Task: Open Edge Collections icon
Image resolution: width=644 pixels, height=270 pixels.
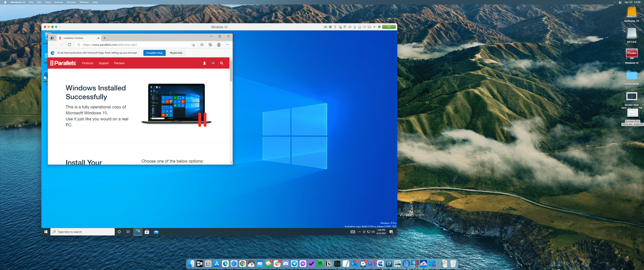Action: click(x=210, y=45)
